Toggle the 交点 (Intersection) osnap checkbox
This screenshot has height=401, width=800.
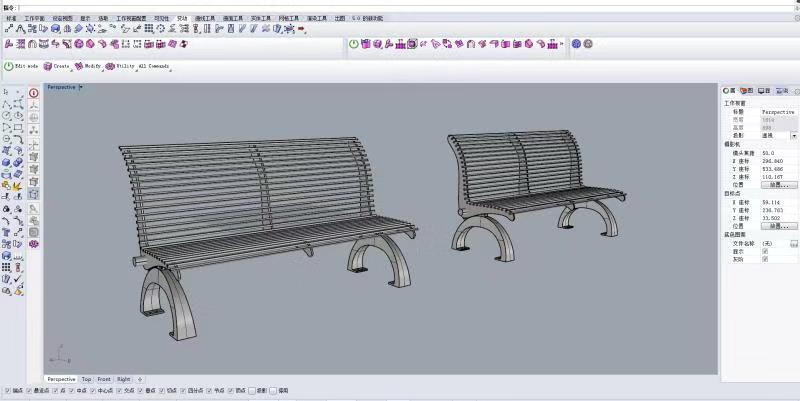point(119,391)
